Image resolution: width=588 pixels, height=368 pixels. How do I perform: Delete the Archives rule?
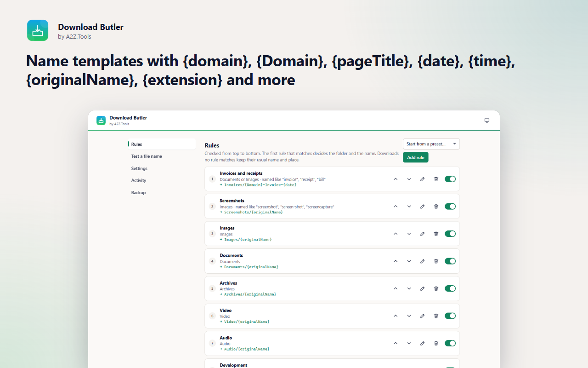click(436, 288)
